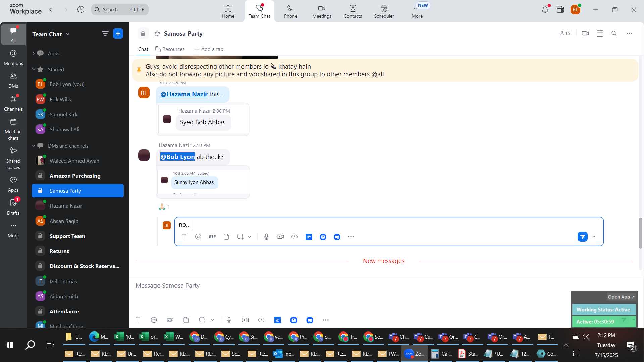Viewport: 644px width, 362px height.
Task: Insert a code snippet in reply box
Action: click(294, 237)
